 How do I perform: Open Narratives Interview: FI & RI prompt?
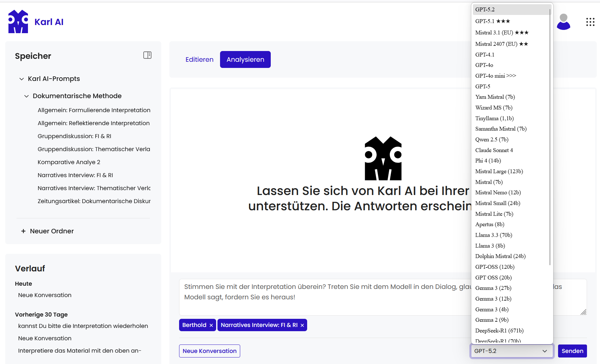point(75,175)
